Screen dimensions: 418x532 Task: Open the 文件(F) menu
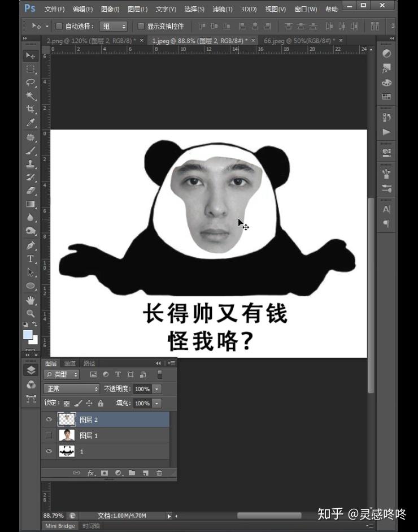tap(54, 9)
